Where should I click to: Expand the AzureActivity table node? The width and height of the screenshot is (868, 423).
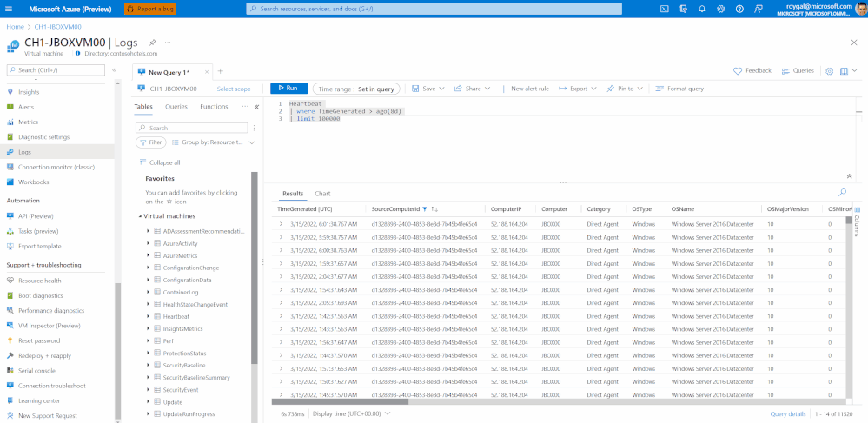point(149,243)
